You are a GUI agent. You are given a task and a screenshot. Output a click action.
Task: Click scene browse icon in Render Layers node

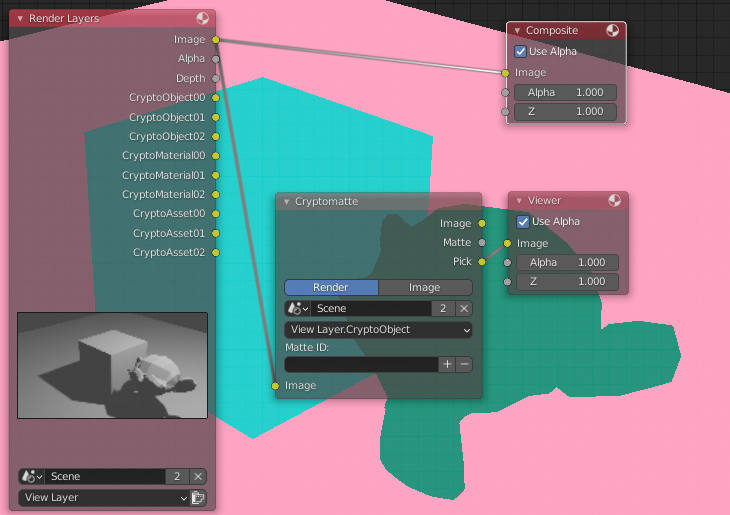coord(32,476)
